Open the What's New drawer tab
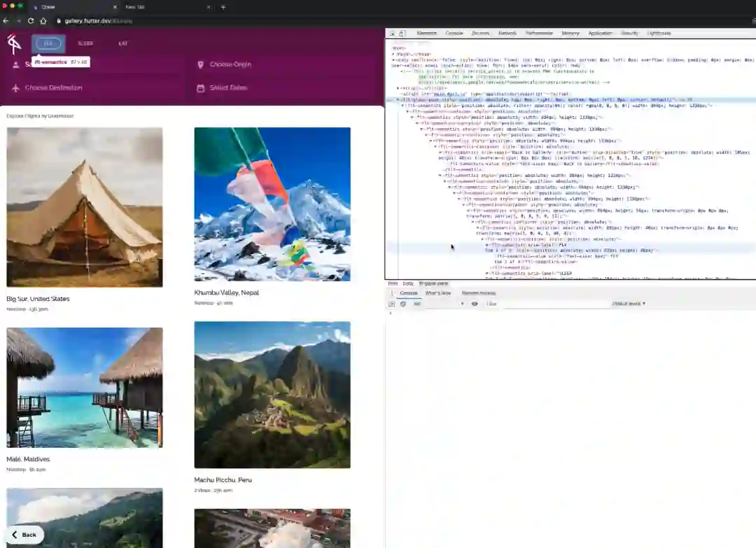 pos(437,293)
